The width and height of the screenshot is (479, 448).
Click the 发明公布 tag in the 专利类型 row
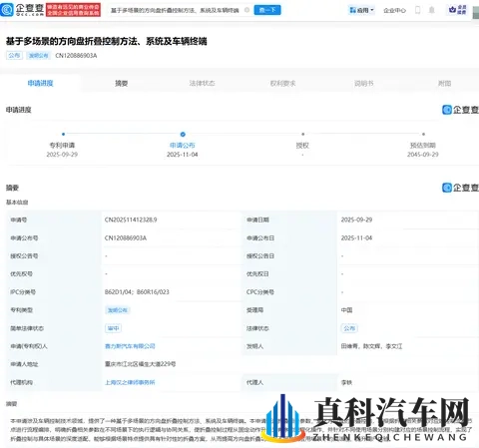coord(118,310)
